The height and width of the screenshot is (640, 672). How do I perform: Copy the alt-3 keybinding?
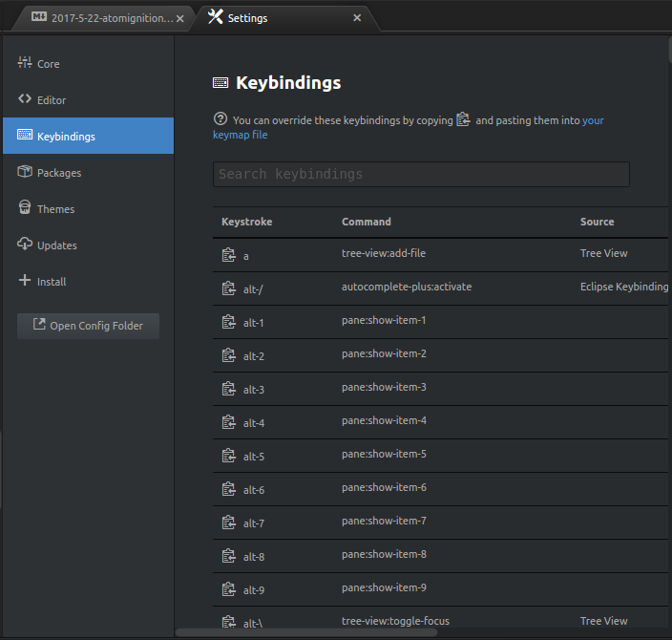(228, 389)
